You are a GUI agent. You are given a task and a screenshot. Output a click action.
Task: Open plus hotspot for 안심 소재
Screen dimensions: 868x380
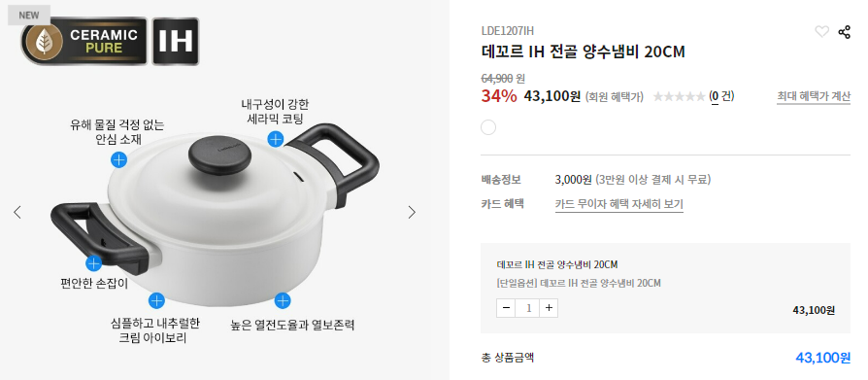tap(119, 159)
